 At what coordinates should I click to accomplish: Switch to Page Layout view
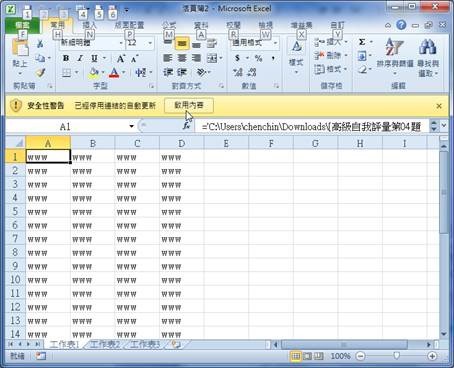pos(308,356)
